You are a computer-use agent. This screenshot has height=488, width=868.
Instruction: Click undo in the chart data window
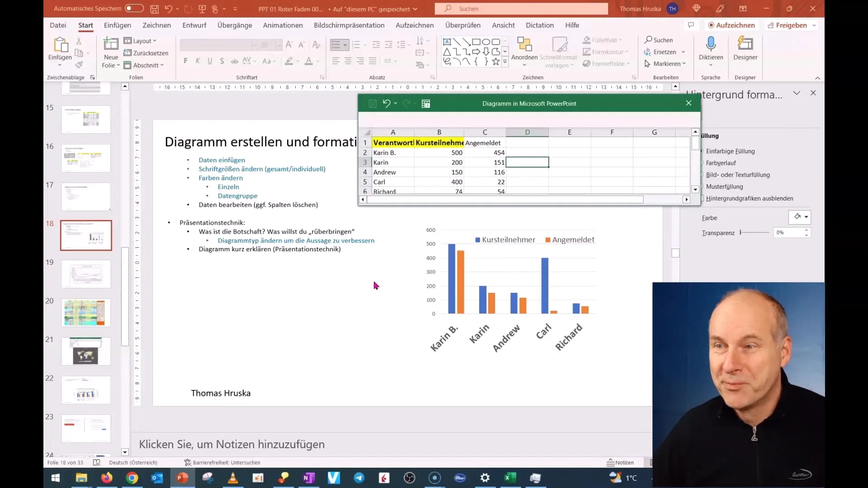386,103
